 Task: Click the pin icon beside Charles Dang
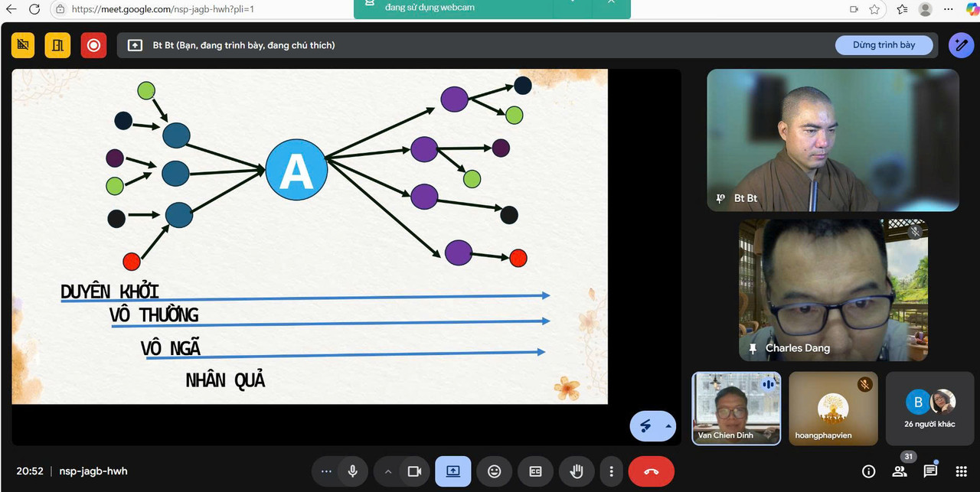tap(753, 348)
